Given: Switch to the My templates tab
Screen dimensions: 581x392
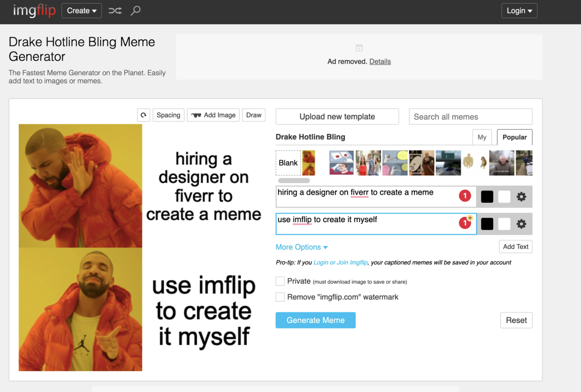Looking at the screenshot, I should [482, 137].
